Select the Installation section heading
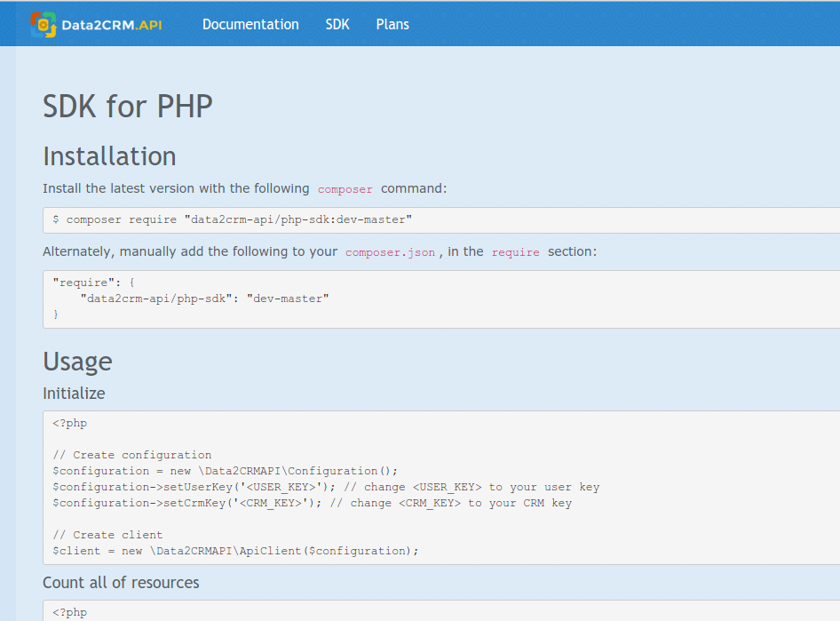 [x=109, y=156]
